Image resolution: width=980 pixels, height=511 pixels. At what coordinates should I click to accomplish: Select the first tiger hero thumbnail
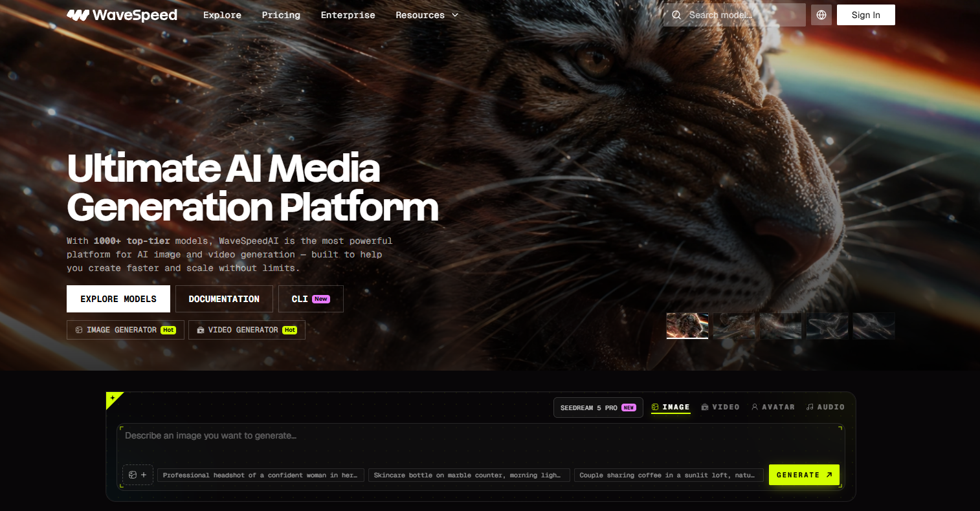[x=687, y=325]
